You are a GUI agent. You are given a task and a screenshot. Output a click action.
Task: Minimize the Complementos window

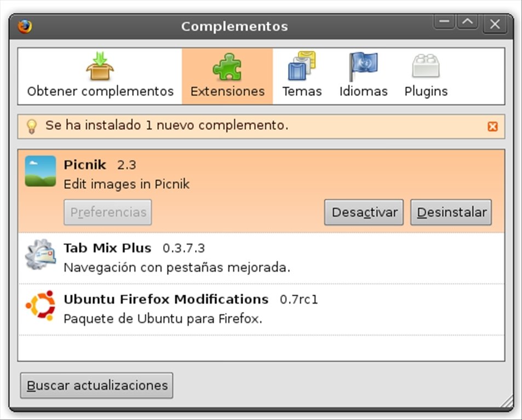pos(444,22)
